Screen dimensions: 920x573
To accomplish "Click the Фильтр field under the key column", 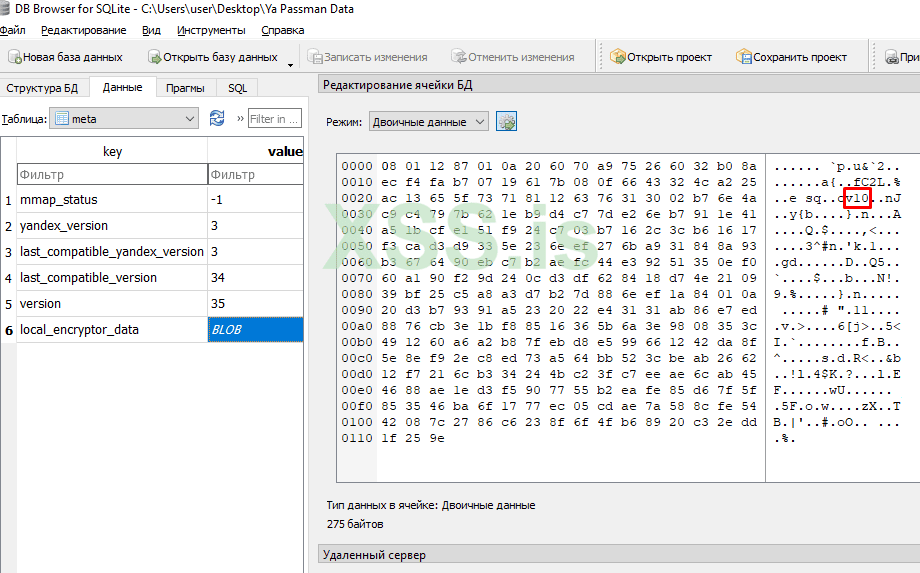I will (x=112, y=174).
